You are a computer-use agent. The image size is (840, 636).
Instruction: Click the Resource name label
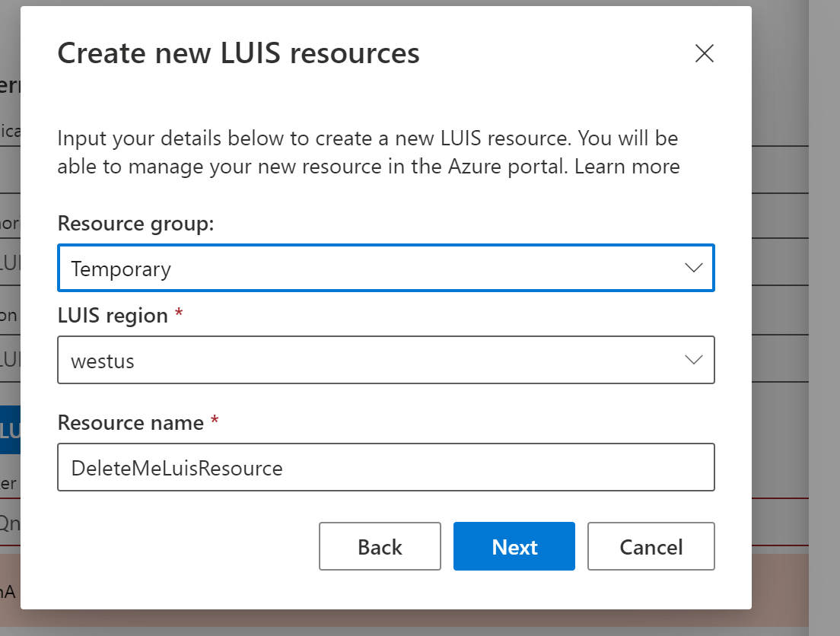click(131, 423)
